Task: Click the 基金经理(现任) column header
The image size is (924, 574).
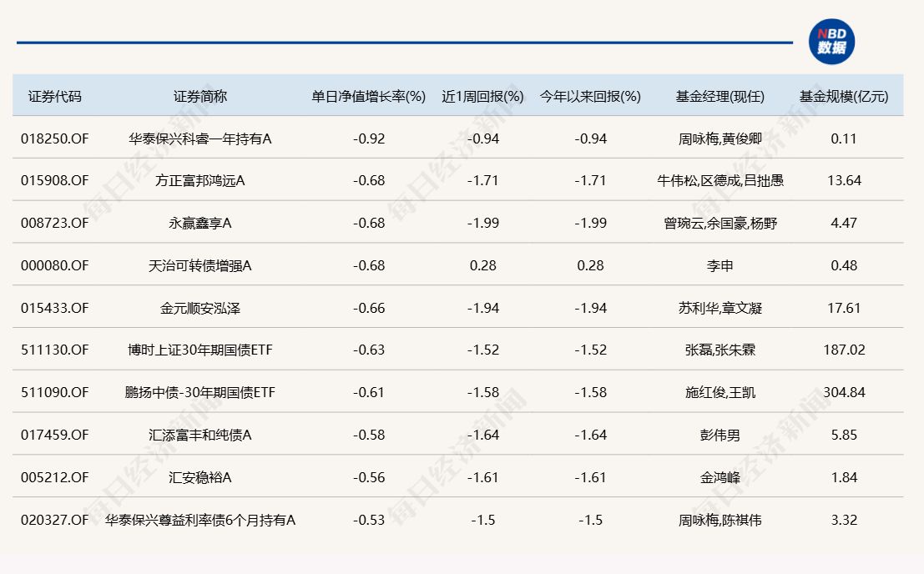Action: point(720,96)
